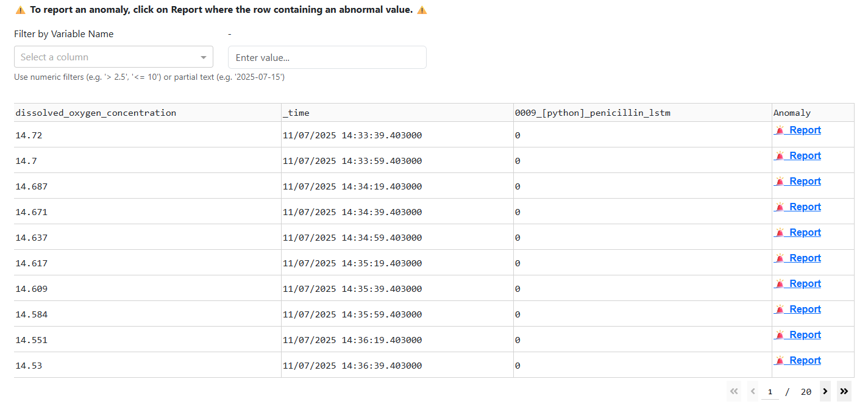Report anomaly for the 14.617 reading
Image resolution: width=868 pixels, height=418 pixels.
(805, 258)
